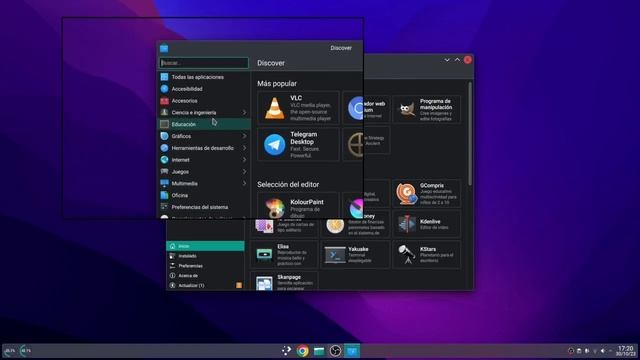The image size is (640, 360).
Task: Expand the Gráficos category arrow
Action: tap(244, 136)
